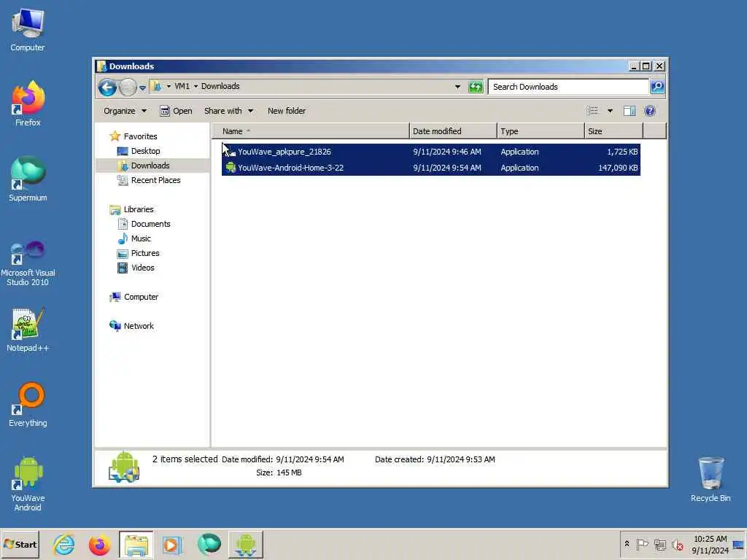
Task: Expand the VM1 breadcrumb arrow
Action: 169,86
